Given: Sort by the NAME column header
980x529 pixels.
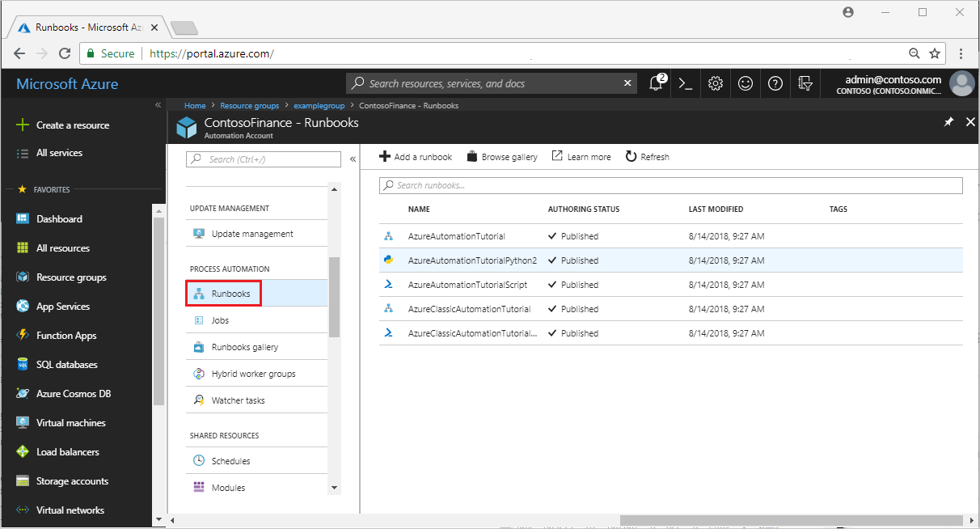Looking at the screenshot, I should (x=419, y=209).
